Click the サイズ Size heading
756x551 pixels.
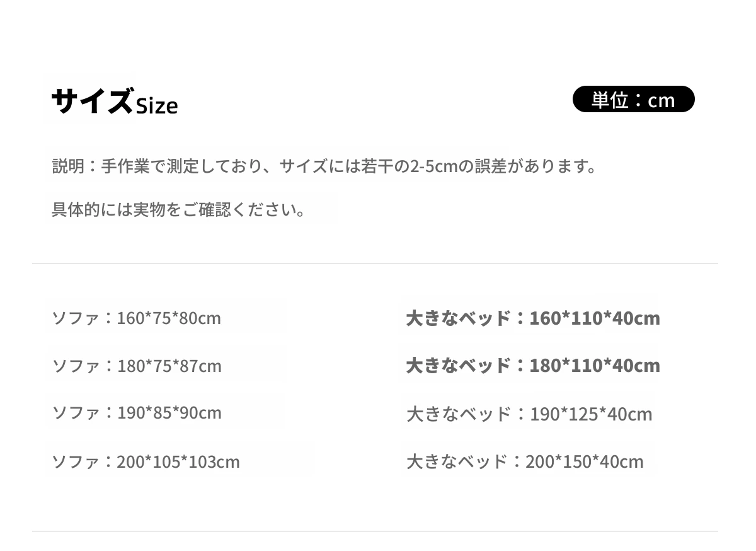click(114, 101)
